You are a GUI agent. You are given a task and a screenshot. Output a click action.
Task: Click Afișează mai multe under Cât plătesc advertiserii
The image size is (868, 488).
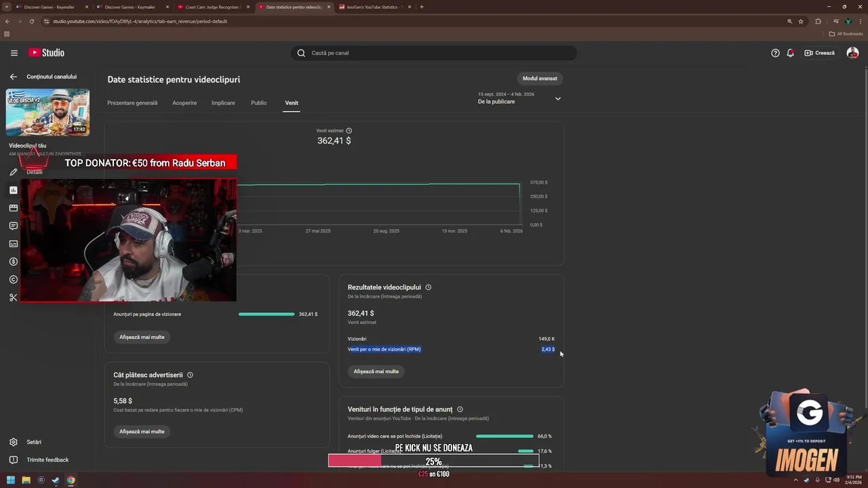(142, 432)
